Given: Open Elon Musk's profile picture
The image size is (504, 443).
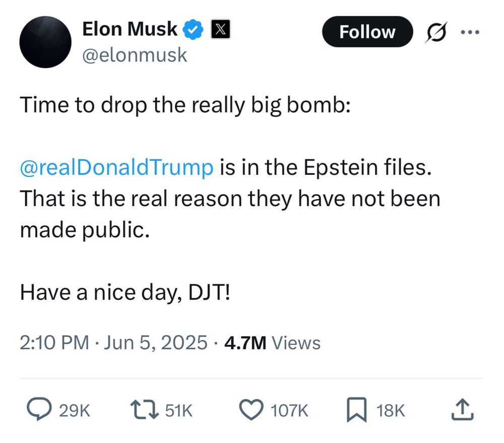Looking at the screenshot, I should 45,42.
